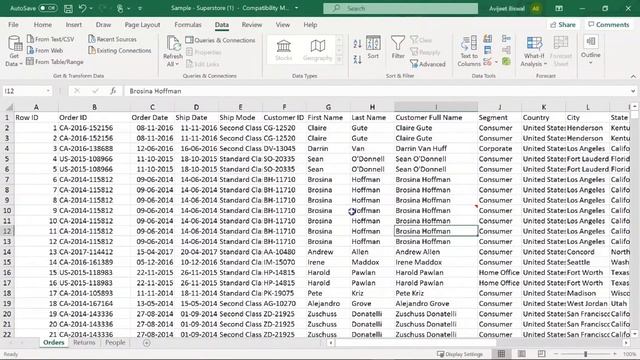Select the Geography data type
640x360 pixels.
point(318,50)
